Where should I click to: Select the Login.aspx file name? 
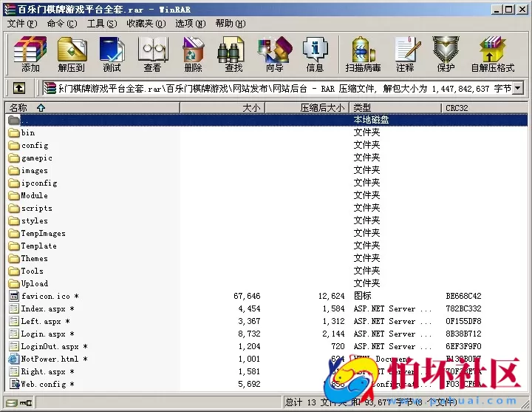(x=48, y=334)
